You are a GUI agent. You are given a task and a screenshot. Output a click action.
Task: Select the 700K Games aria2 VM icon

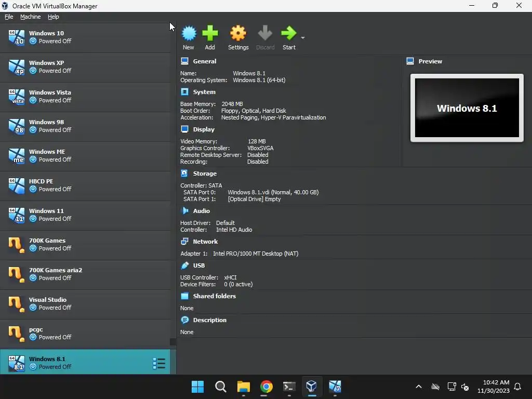coord(16,274)
